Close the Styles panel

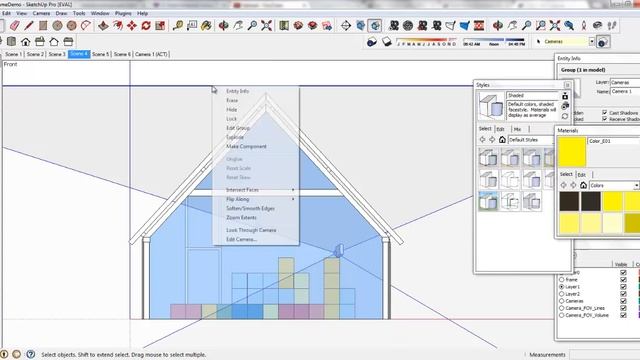pyautogui.click(x=567, y=85)
